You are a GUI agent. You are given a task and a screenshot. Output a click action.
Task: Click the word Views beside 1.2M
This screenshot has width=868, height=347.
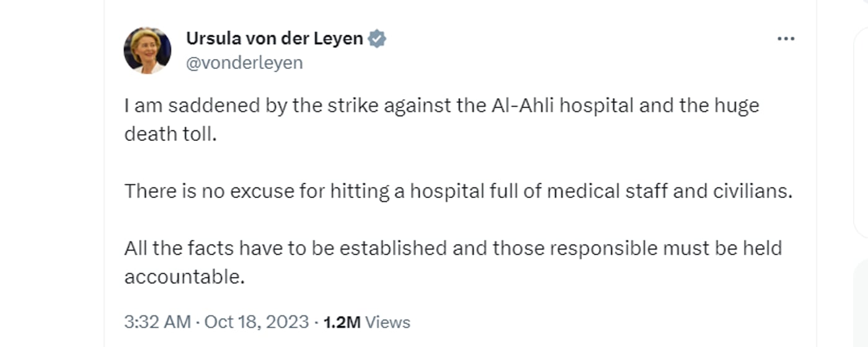pos(387,322)
